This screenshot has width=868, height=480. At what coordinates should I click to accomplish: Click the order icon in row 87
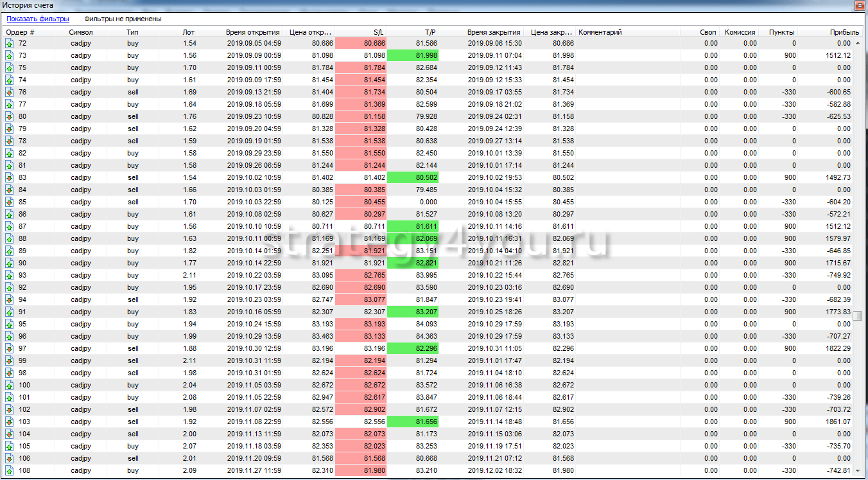coord(10,226)
